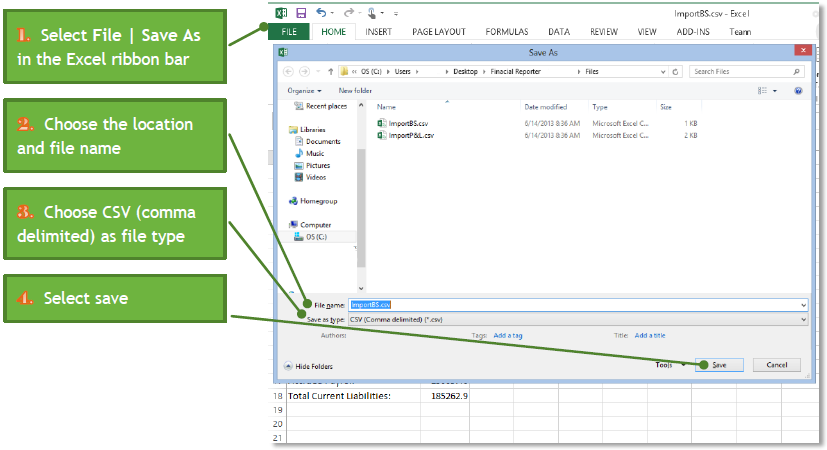Open the FILE tab
The image size is (827, 450).
click(x=289, y=32)
